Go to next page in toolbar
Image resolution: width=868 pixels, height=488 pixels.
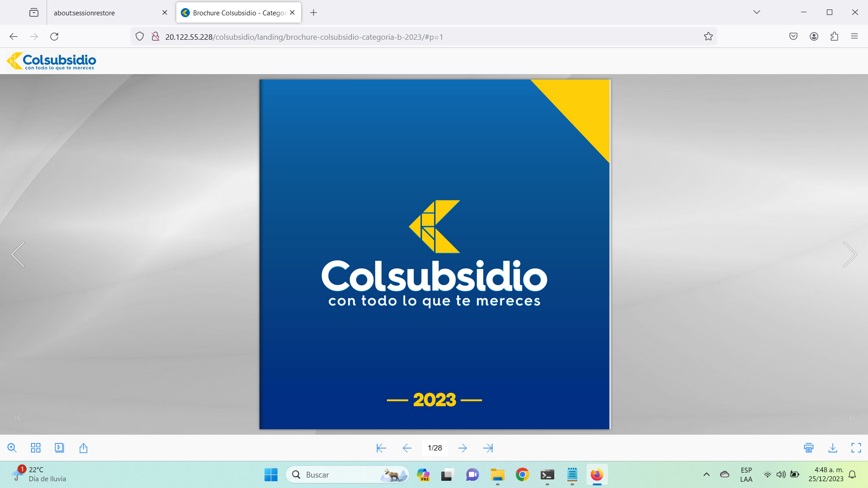click(462, 448)
